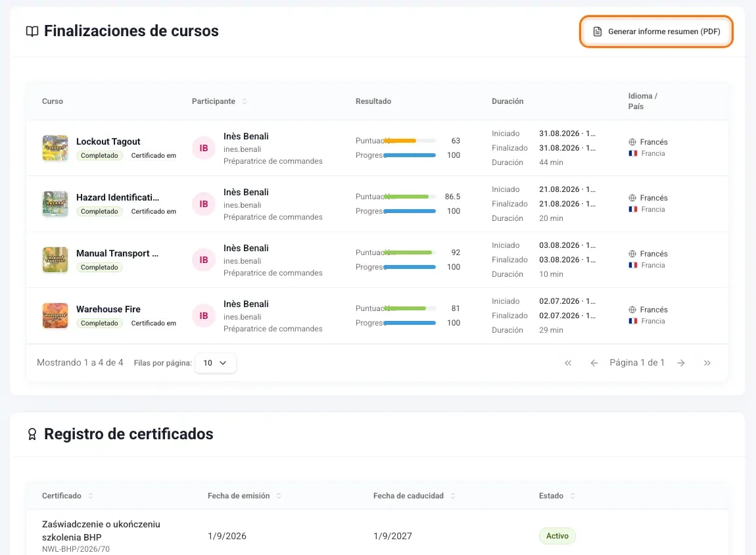Click the Warehouse Fire course title
The width and height of the screenshot is (756, 555).
pos(108,309)
